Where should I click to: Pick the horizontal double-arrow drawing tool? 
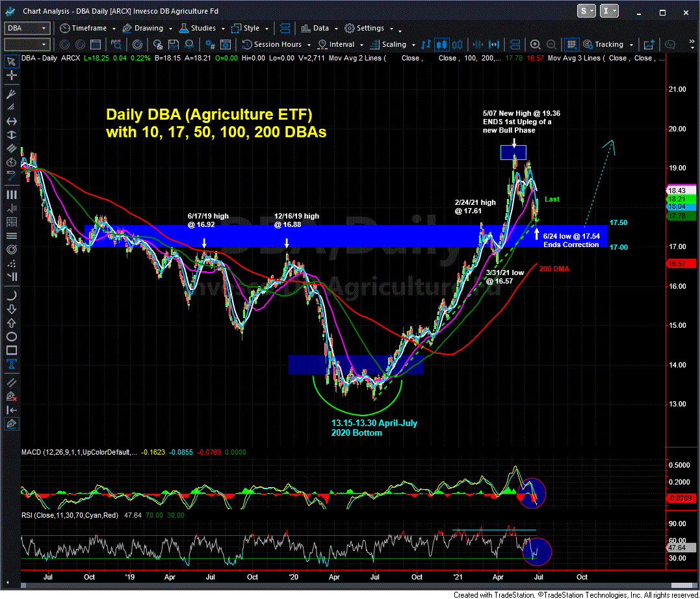[x=12, y=121]
